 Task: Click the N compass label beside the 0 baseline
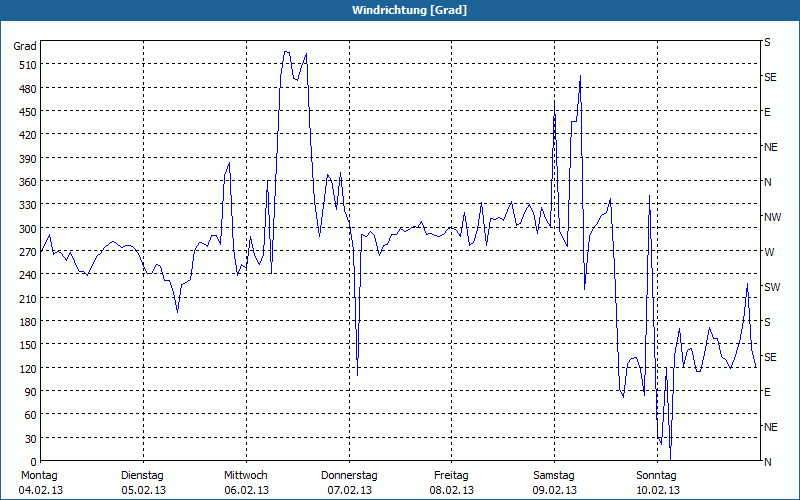point(767,462)
